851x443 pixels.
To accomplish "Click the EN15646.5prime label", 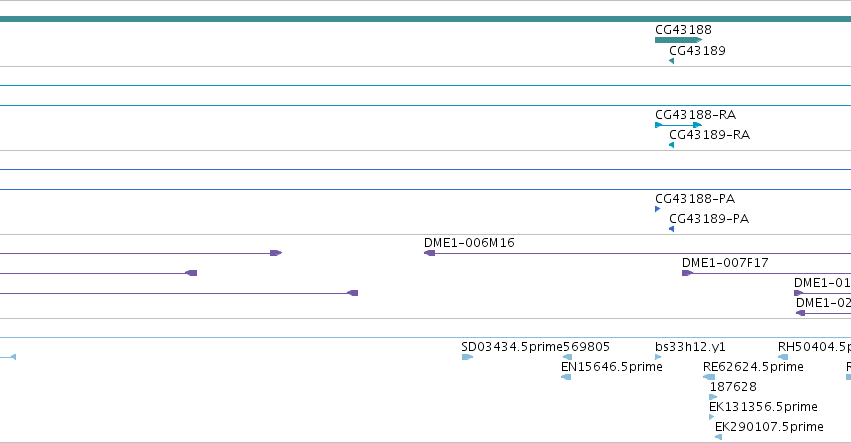I will pos(612,366).
